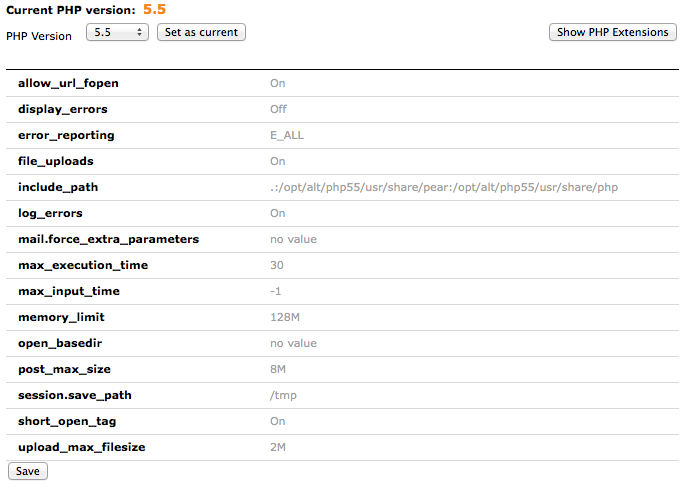Change display_errors Off value

pyautogui.click(x=278, y=109)
